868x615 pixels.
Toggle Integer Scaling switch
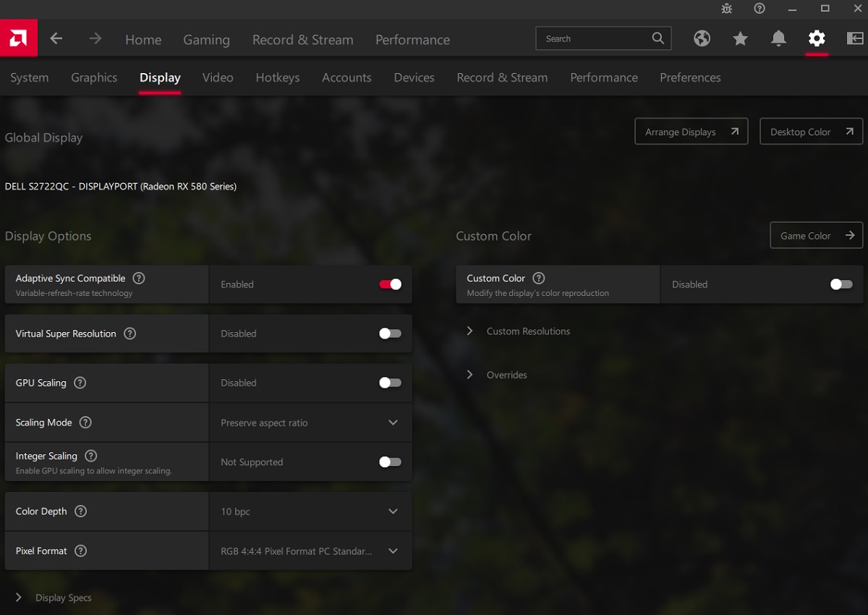[390, 462]
